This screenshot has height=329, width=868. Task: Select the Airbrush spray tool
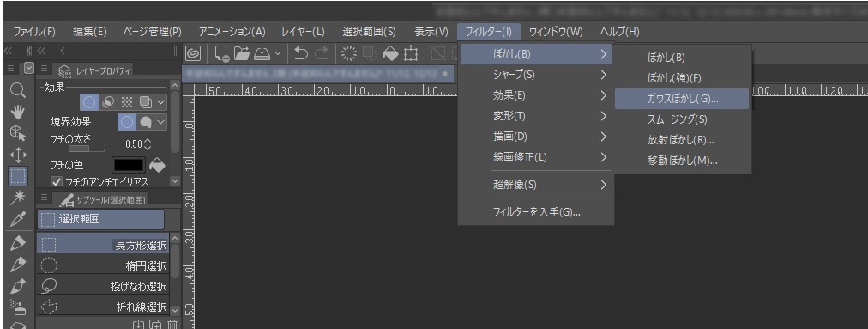pyautogui.click(x=18, y=307)
